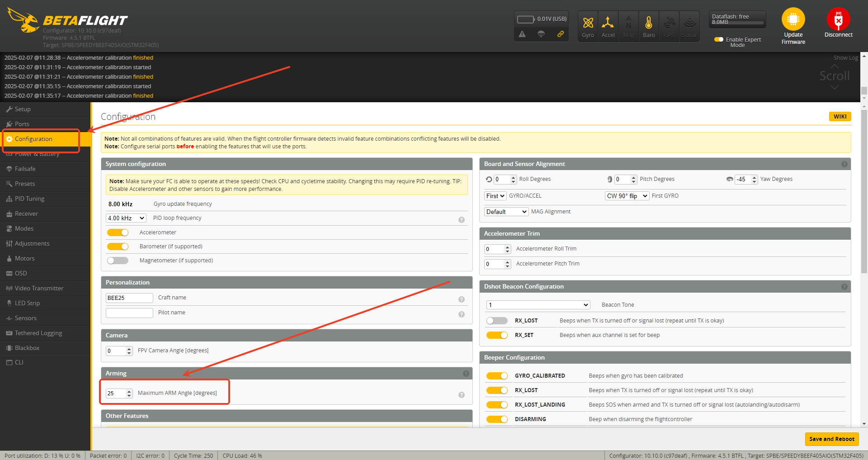Open help for PID loop frequency
868x460 pixels.
[462, 220]
